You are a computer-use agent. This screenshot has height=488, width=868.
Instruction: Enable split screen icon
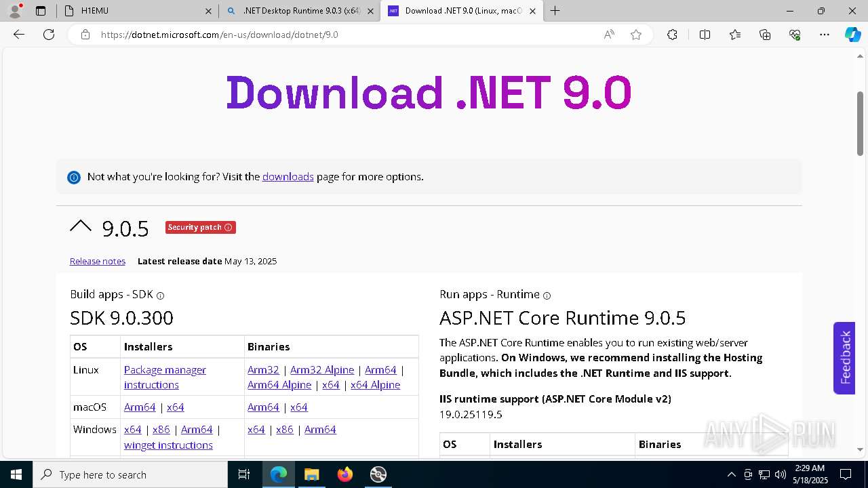pyautogui.click(x=705, y=35)
